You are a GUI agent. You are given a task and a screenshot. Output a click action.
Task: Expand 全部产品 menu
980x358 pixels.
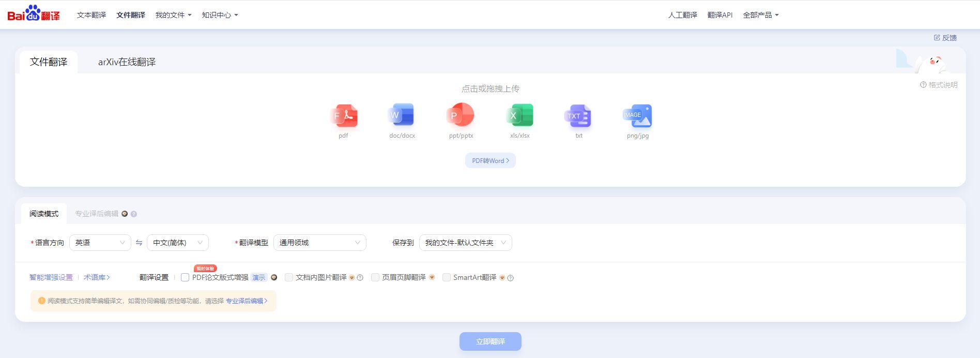click(761, 15)
